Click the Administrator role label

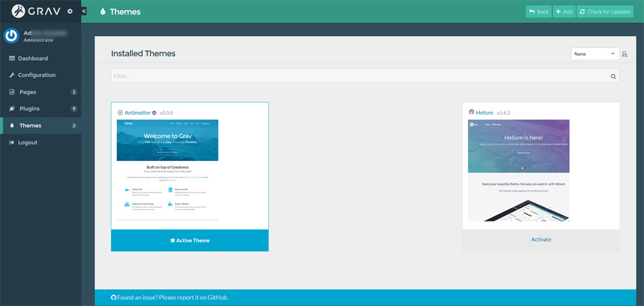point(39,40)
